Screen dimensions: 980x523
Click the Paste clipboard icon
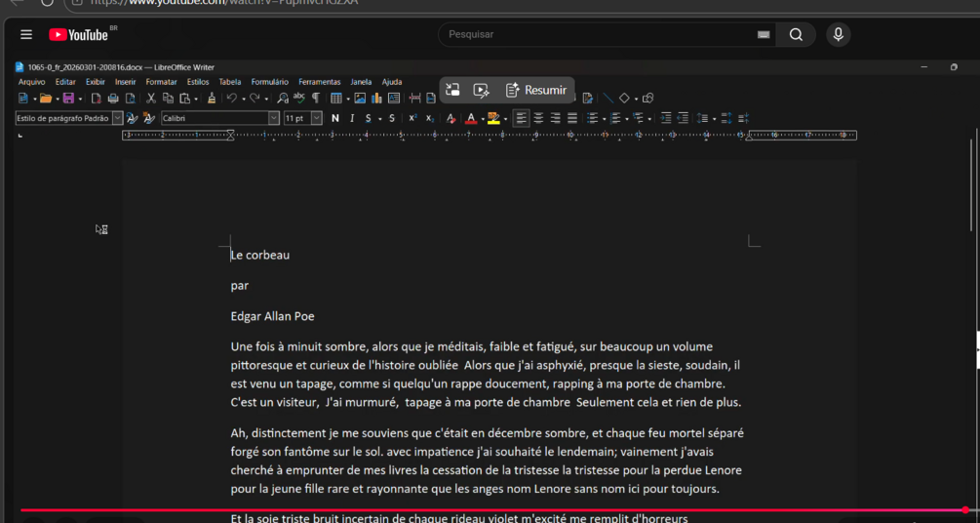point(185,99)
